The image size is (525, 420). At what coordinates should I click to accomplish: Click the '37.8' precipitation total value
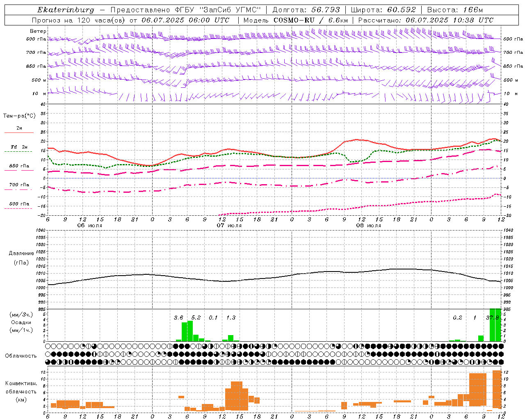pos(492,318)
